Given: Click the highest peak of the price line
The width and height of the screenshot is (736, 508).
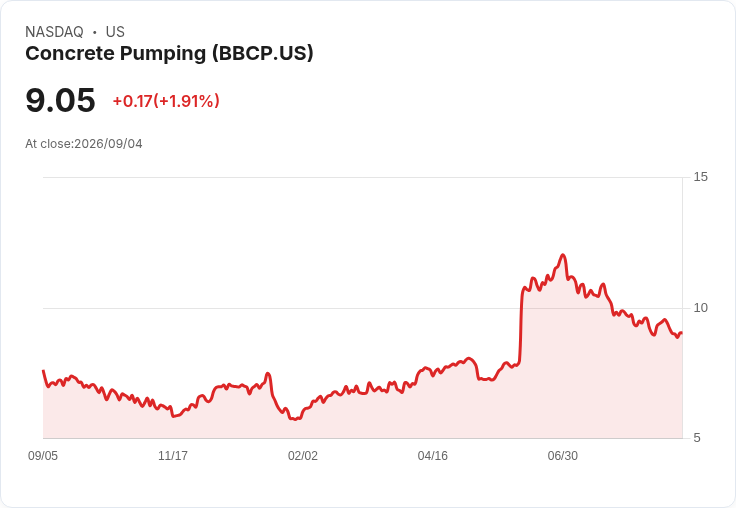Looking at the screenshot, I should pos(563,255).
